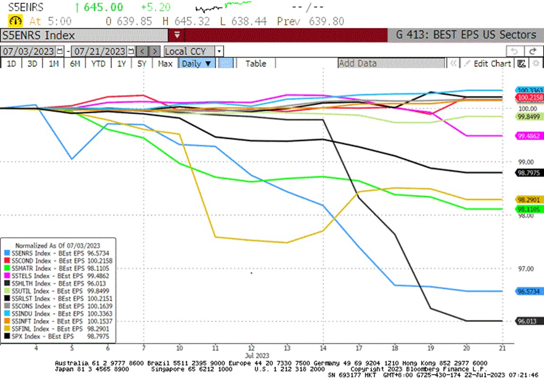The height and width of the screenshot is (392, 544).
Task: Click G 413: BEST EPS US Sectors title
Action: [x=466, y=35]
